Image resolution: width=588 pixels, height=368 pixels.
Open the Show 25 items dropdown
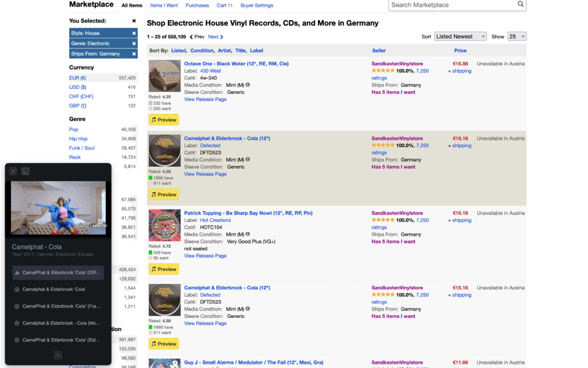pos(517,36)
